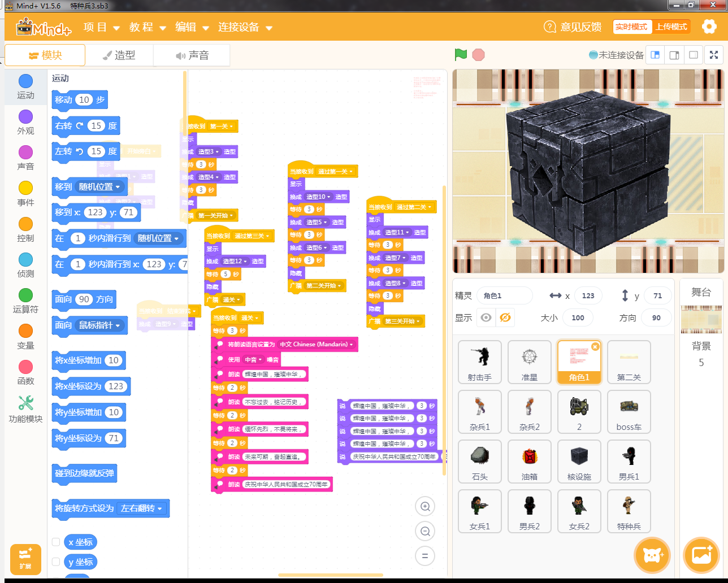
Task: Click 未连接设备 device status
Action: click(x=616, y=55)
